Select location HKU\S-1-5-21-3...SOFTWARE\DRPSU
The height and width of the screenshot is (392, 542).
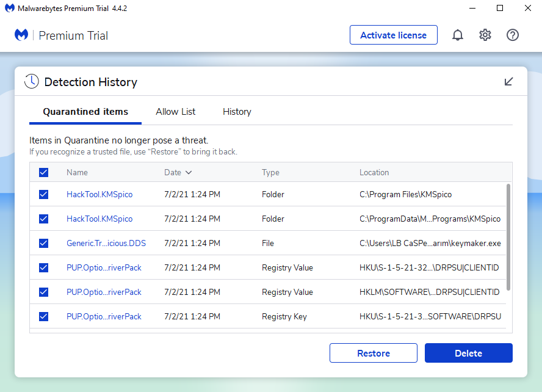tap(430, 317)
